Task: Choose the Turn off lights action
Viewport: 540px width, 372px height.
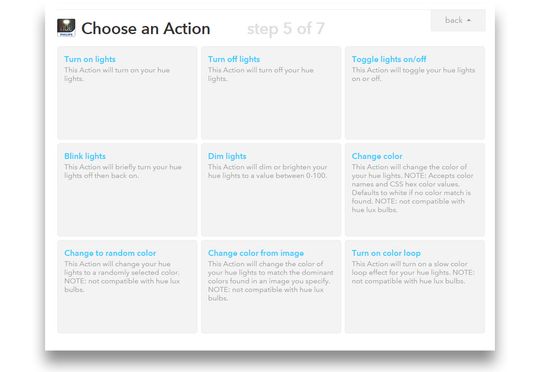Action: [x=234, y=59]
